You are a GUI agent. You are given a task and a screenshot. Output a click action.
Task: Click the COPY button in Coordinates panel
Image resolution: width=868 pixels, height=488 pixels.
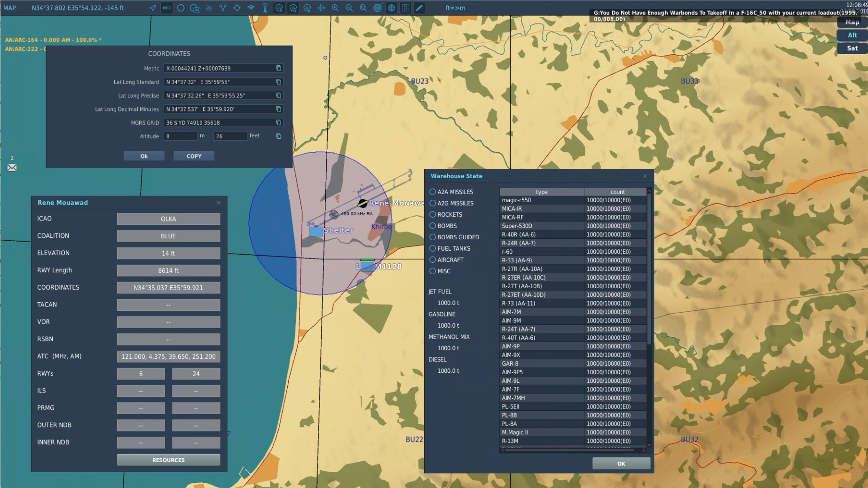coord(194,156)
